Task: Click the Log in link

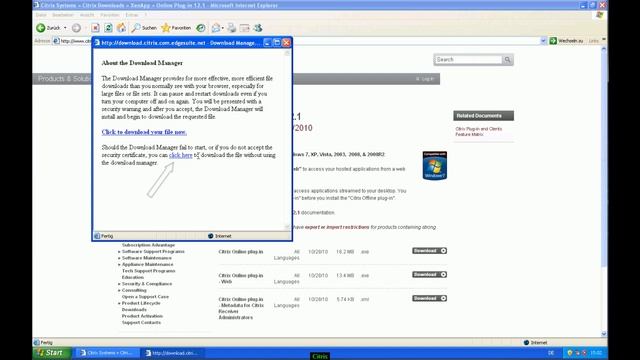Action: (x=425, y=79)
